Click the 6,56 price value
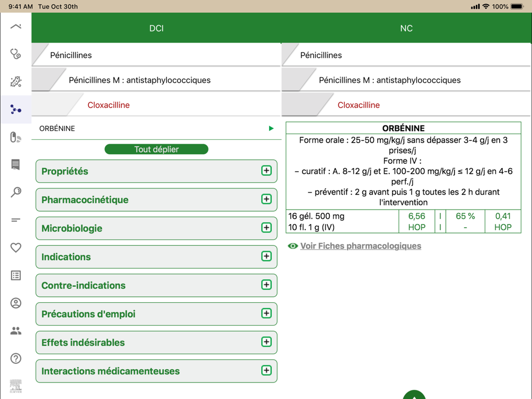 [x=417, y=216]
